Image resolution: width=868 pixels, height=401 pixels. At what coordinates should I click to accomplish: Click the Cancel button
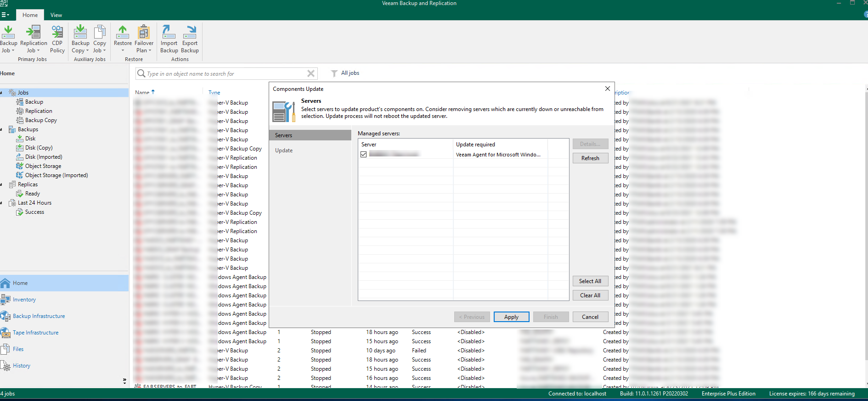coord(590,317)
